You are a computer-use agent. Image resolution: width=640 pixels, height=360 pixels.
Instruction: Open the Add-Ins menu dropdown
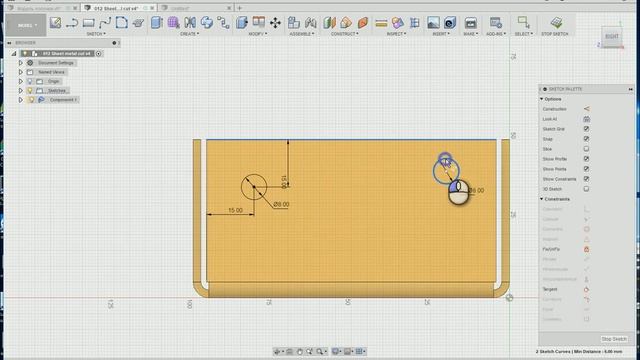pos(496,34)
